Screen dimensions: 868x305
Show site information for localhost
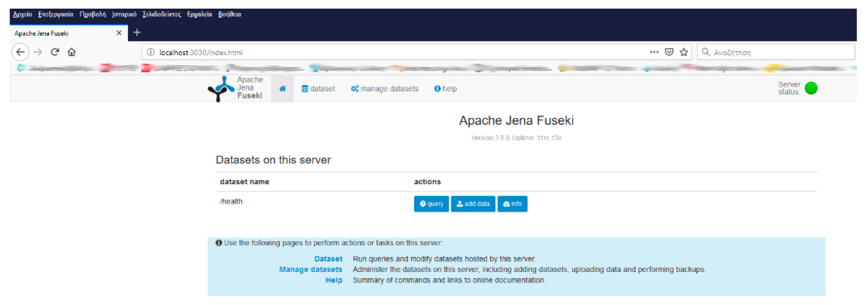point(151,52)
